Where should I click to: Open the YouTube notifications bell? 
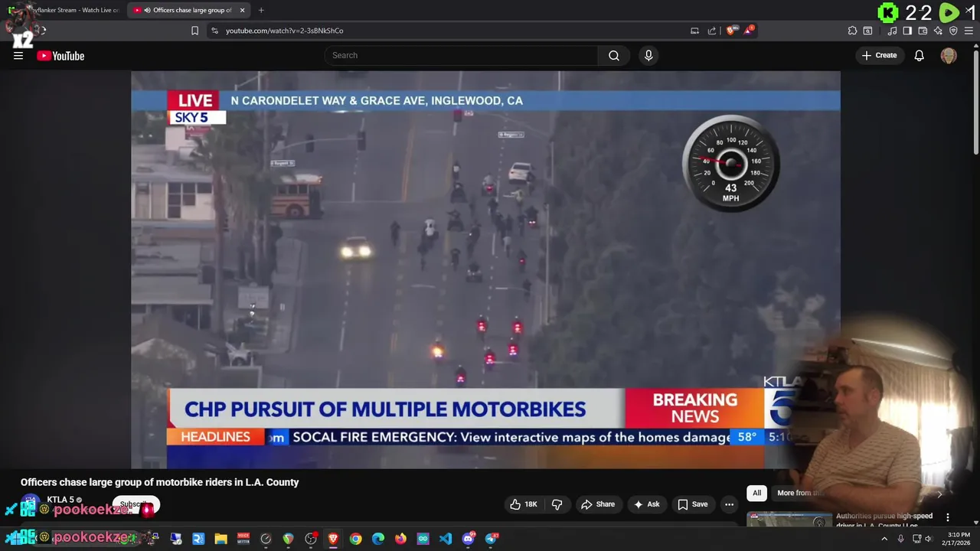[920, 55]
